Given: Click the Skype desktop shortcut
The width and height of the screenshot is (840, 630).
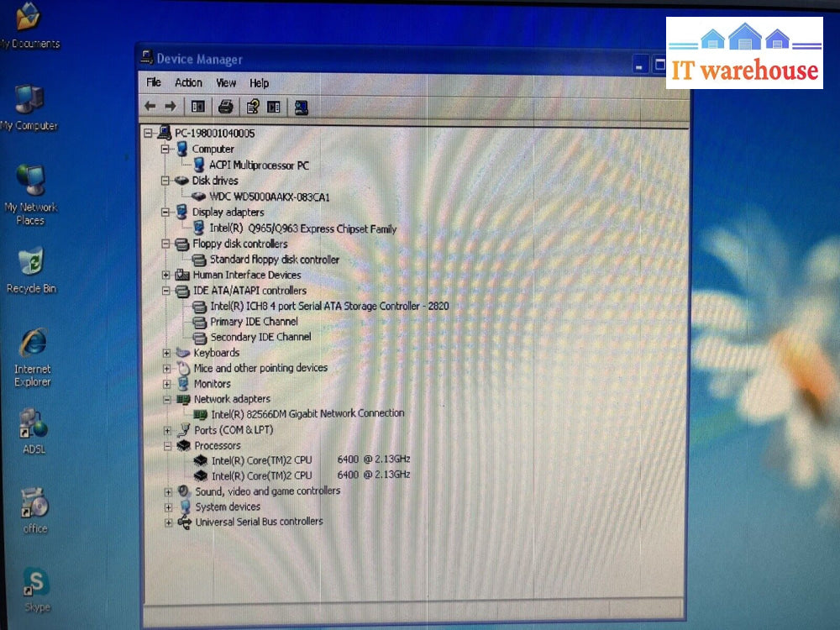Looking at the screenshot, I should [x=36, y=589].
